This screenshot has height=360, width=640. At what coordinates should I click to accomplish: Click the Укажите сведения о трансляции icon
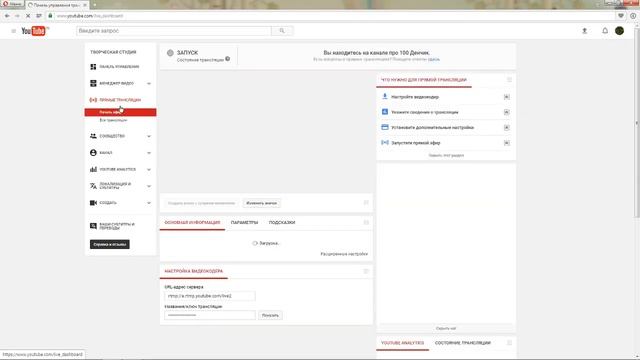[384, 111]
